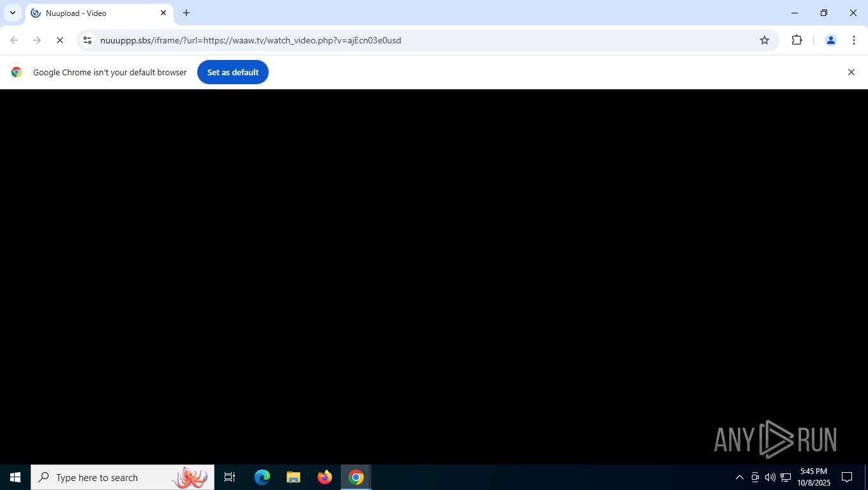The image size is (868, 490).
Task: Open File Explorer from the taskbar
Action: (x=294, y=477)
